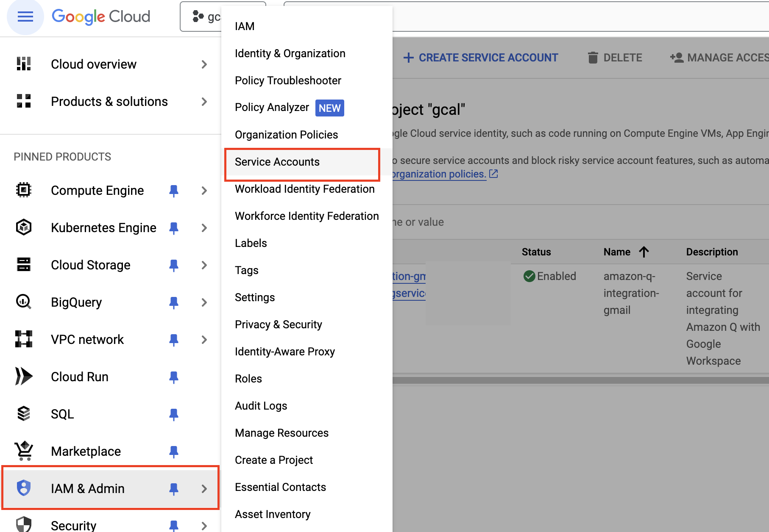Open IAM from the submenu
Screen dimensions: 769x532
pos(307,26)
